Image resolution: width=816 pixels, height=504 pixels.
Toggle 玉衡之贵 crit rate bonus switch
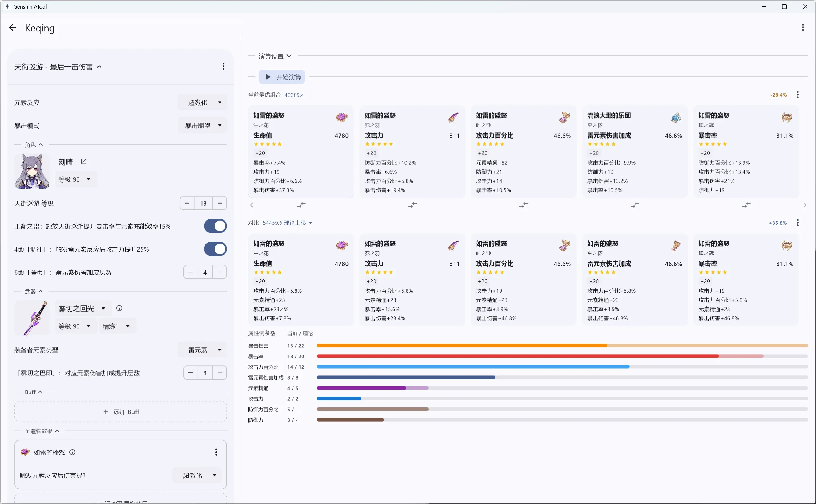click(x=215, y=226)
